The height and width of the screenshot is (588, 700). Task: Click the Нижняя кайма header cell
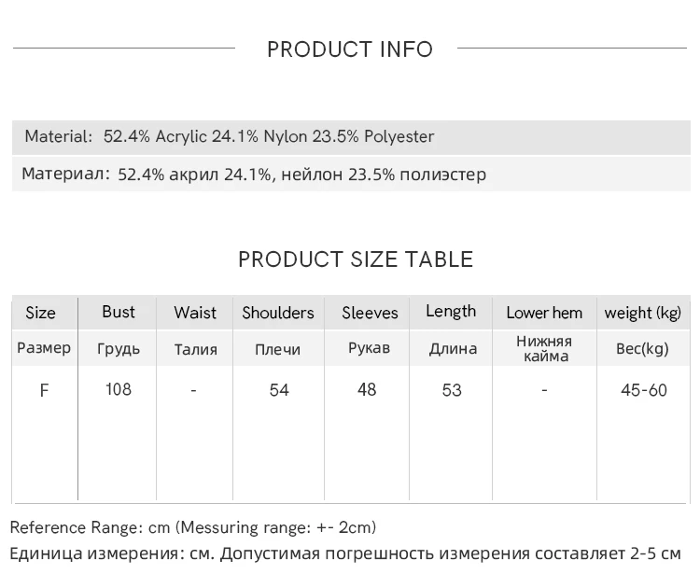click(545, 349)
